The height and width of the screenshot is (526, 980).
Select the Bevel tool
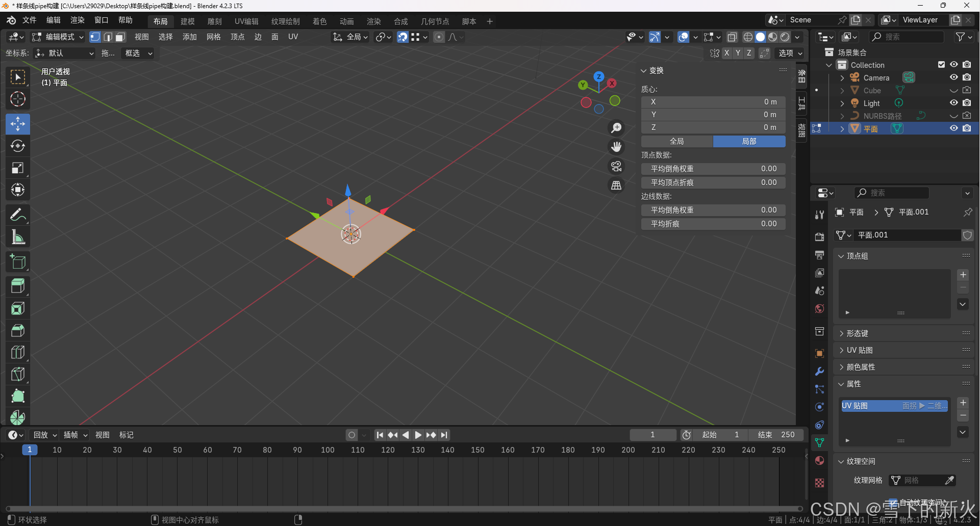pos(18,330)
